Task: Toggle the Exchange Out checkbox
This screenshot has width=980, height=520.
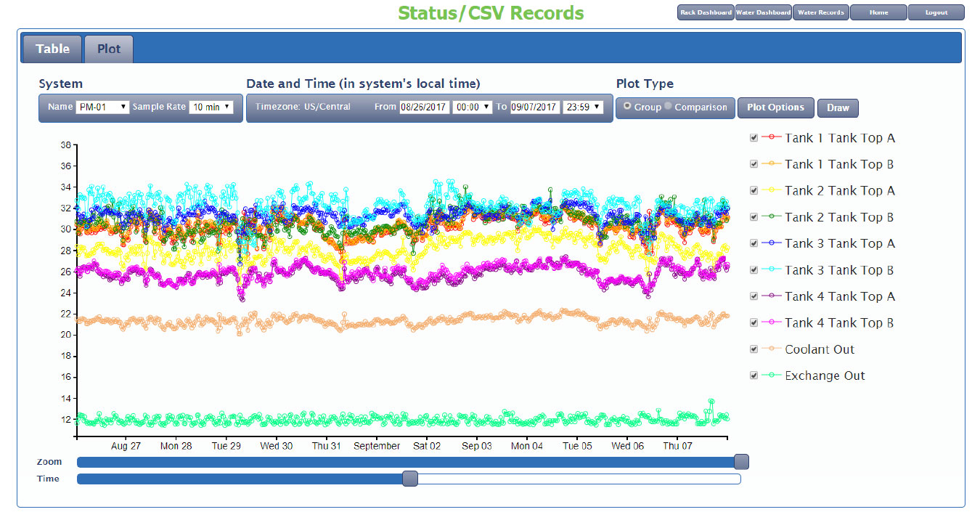Action: click(x=754, y=375)
